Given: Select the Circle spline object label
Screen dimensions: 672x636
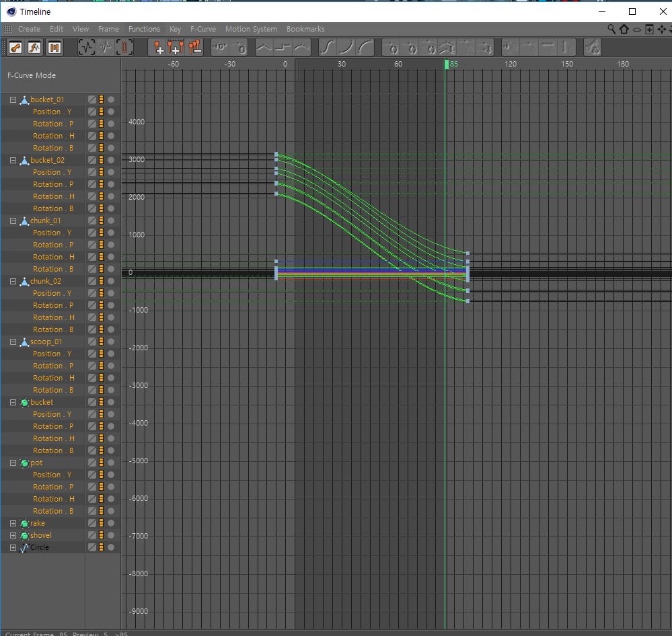Looking at the screenshot, I should (x=40, y=547).
